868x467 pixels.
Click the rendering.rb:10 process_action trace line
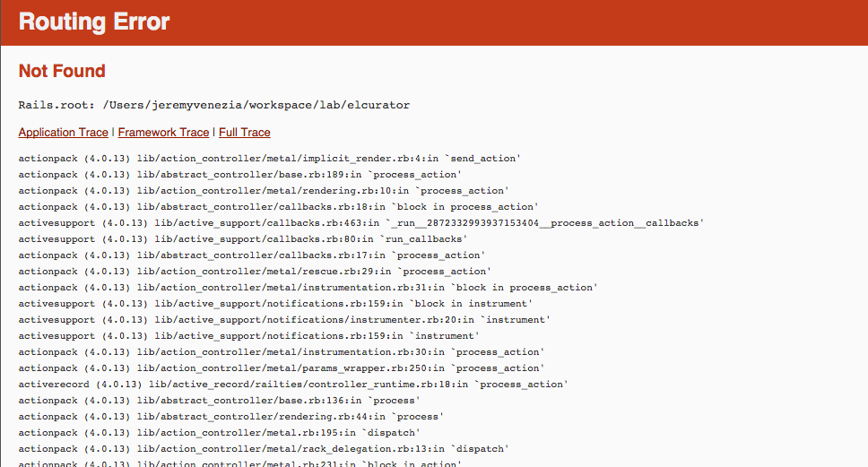(263, 191)
